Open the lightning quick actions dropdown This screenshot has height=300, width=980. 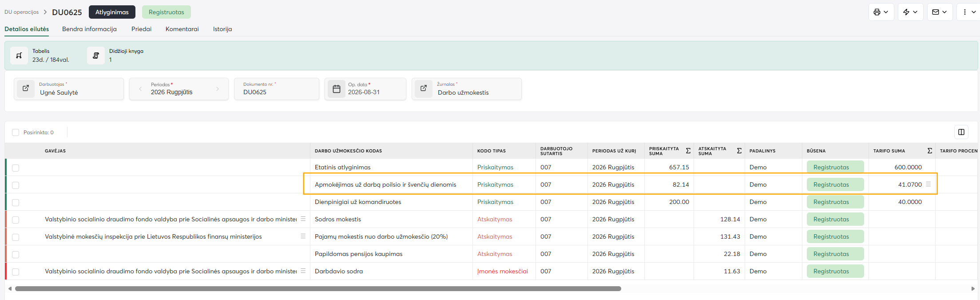click(x=910, y=12)
